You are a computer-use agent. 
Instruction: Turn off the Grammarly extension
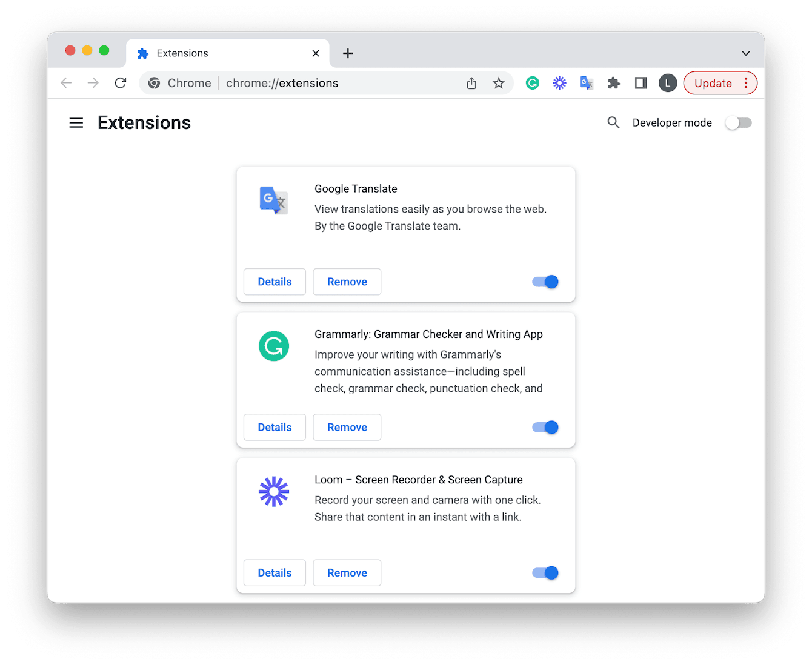point(544,427)
